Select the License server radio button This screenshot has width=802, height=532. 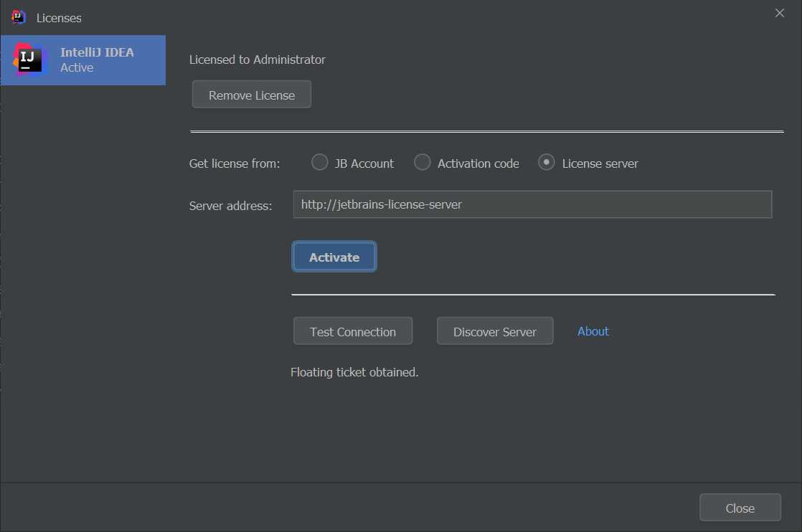pyautogui.click(x=547, y=163)
